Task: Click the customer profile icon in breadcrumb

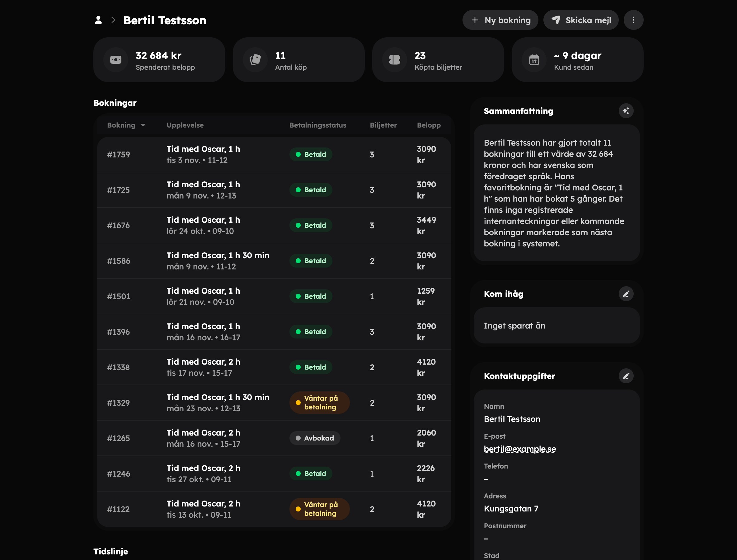Action: [x=98, y=20]
